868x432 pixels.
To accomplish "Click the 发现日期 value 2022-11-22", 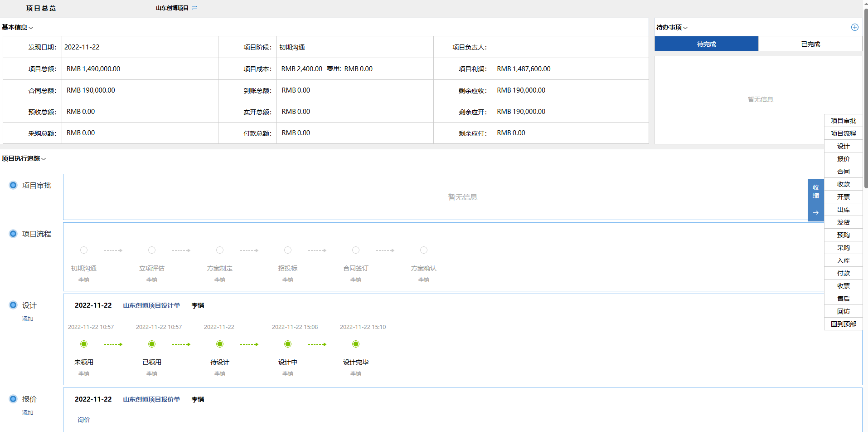I will (x=82, y=47).
